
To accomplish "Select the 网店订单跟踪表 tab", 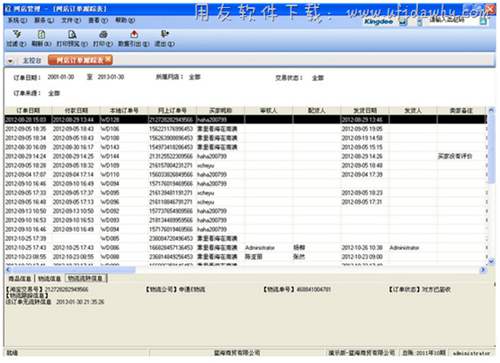I will 80,60.
